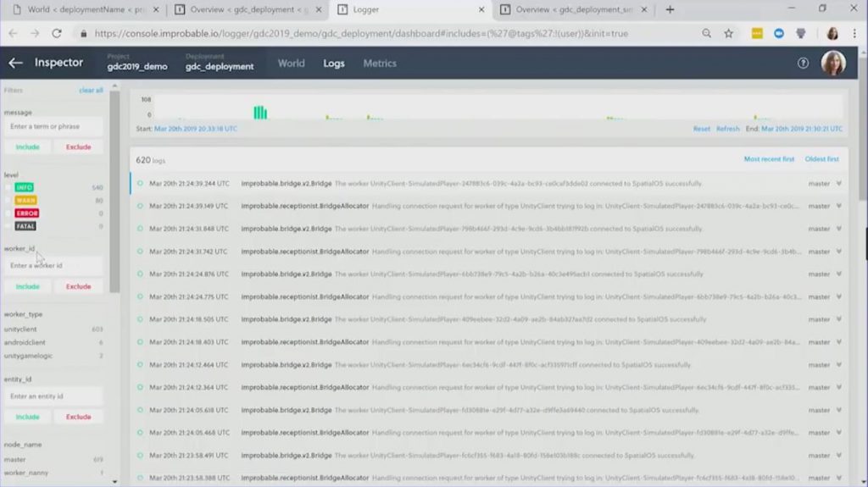Click the browser forward navigation arrow
This screenshot has height=487, width=868.
pyautogui.click(x=35, y=34)
